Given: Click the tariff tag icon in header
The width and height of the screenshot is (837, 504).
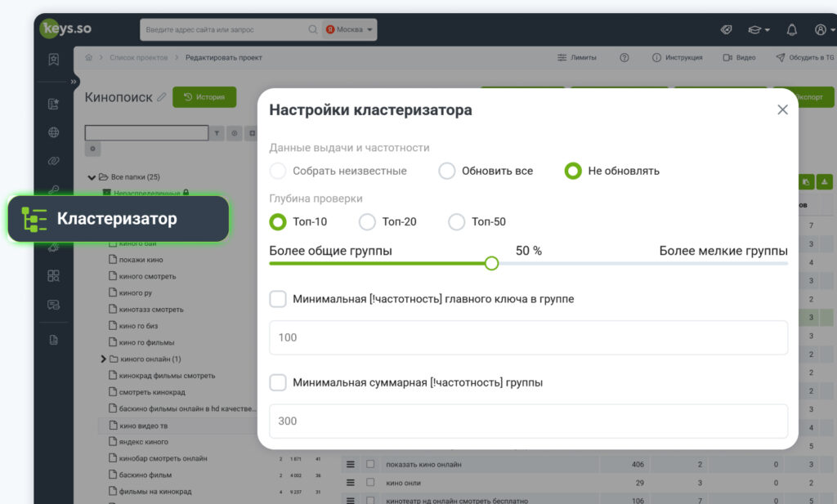Looking at the screenshot, I should [x=726, y=30].
